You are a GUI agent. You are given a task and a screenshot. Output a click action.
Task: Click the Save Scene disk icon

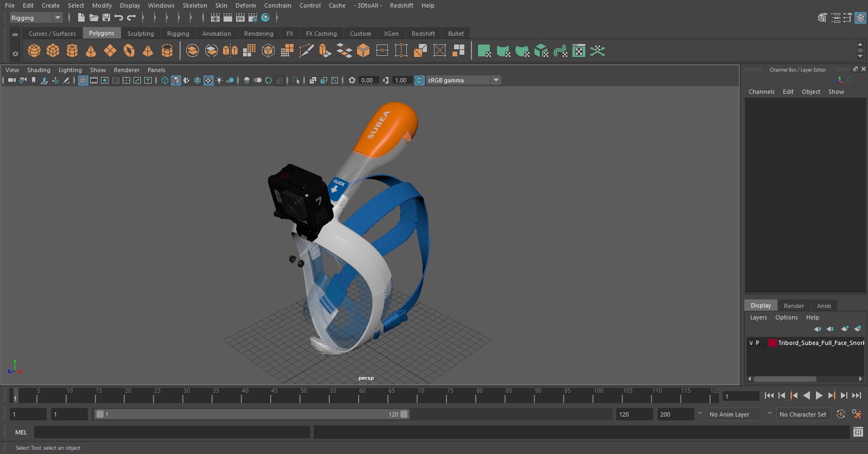click(106, 18)
